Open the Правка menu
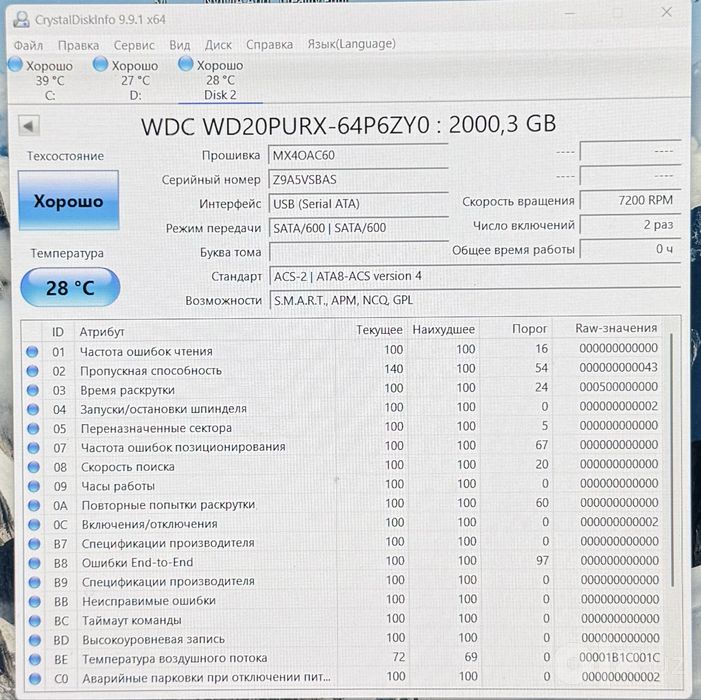 tap(78, 46)
